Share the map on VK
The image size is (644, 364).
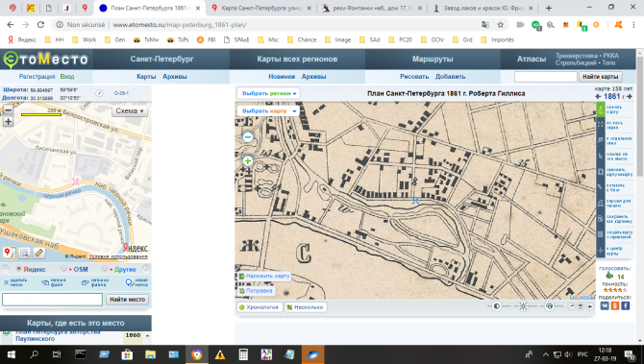605,305
